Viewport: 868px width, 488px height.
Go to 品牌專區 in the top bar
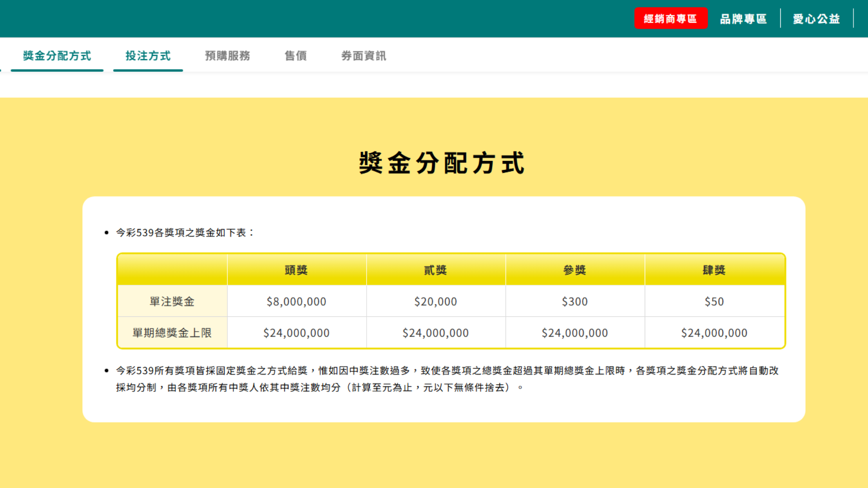[743, 19]
